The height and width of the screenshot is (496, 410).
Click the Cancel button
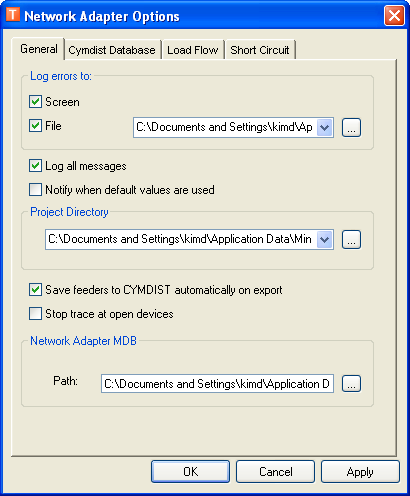point(275,472)
